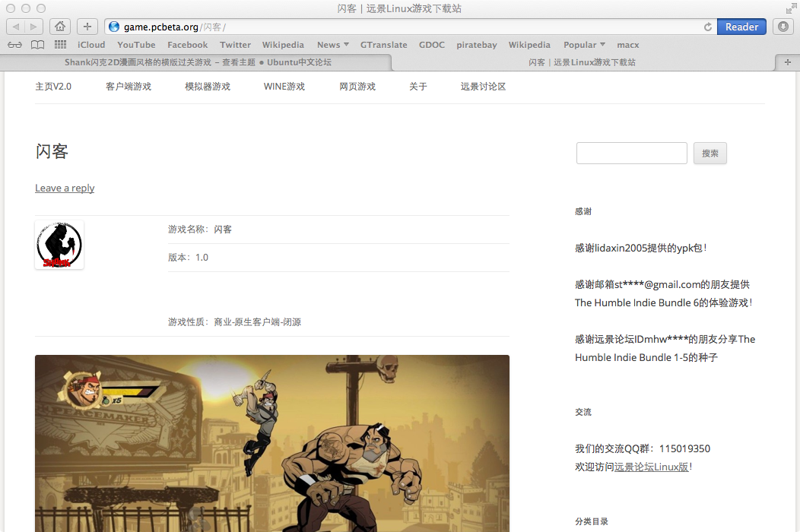Click the 分类目录 sidebar heading
The width and height of the screenshot is (800, 532).
tap(592, 521)
